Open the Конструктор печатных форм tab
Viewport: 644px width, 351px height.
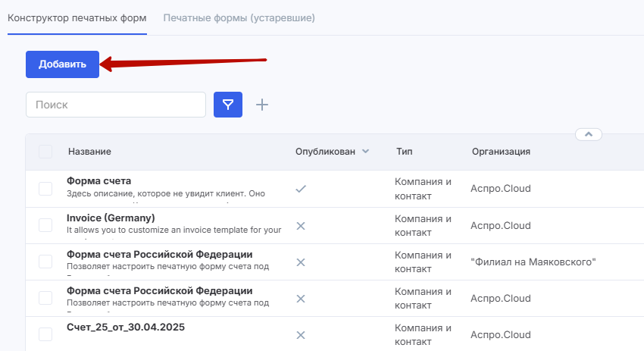tap(77, 17)
